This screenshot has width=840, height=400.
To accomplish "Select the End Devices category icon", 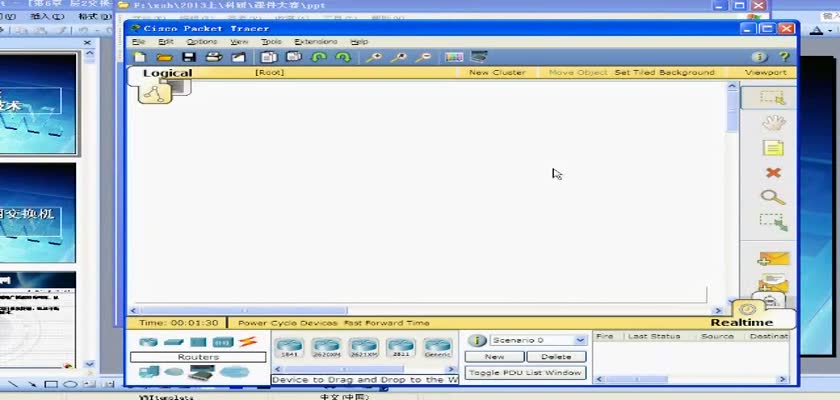I will pyautogui.click(x=148, y=372).
